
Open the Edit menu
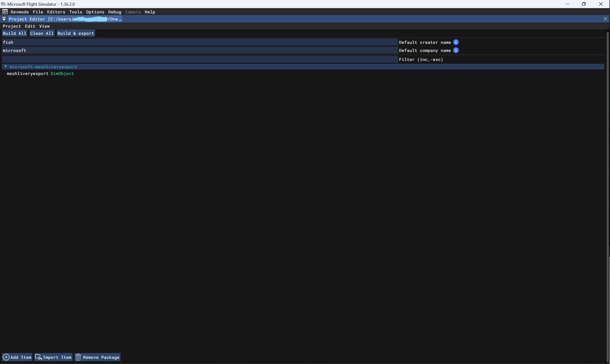30,26
